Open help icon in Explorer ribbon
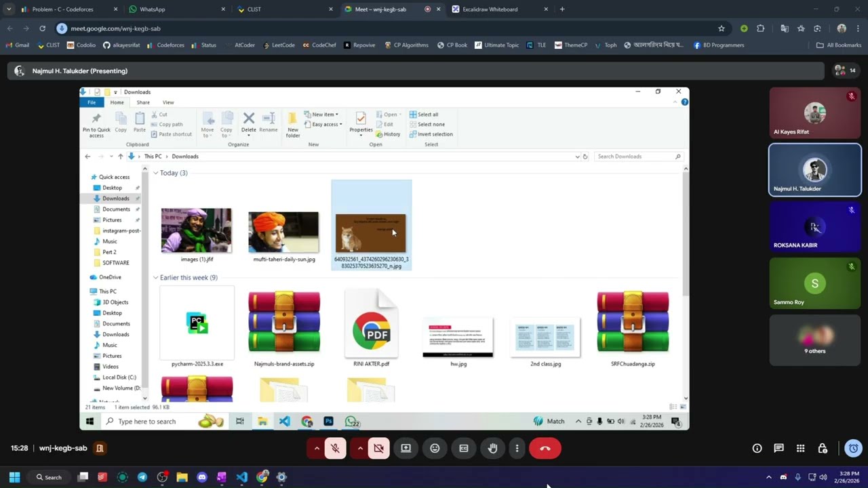 684,102
